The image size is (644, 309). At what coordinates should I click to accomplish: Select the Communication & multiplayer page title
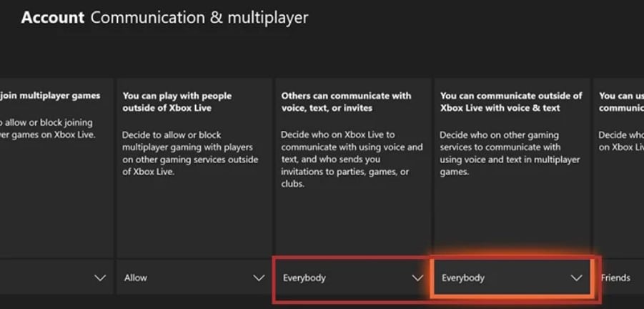(x=199, y=18)
